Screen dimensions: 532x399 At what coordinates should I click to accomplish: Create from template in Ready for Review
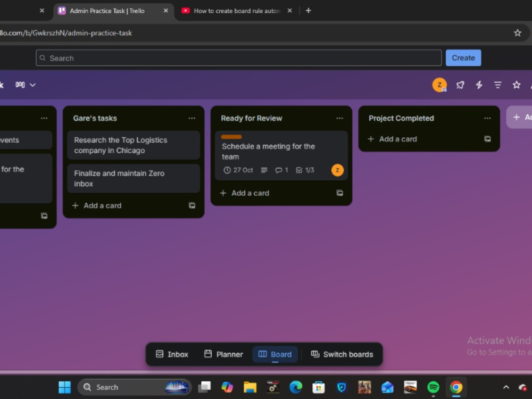pos(339,193)
